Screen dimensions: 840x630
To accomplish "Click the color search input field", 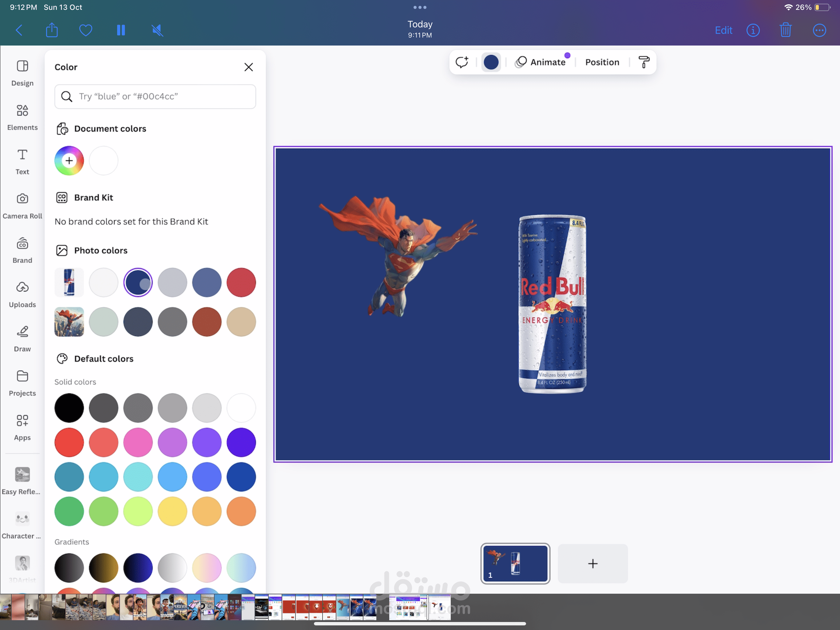I will 155,97.
